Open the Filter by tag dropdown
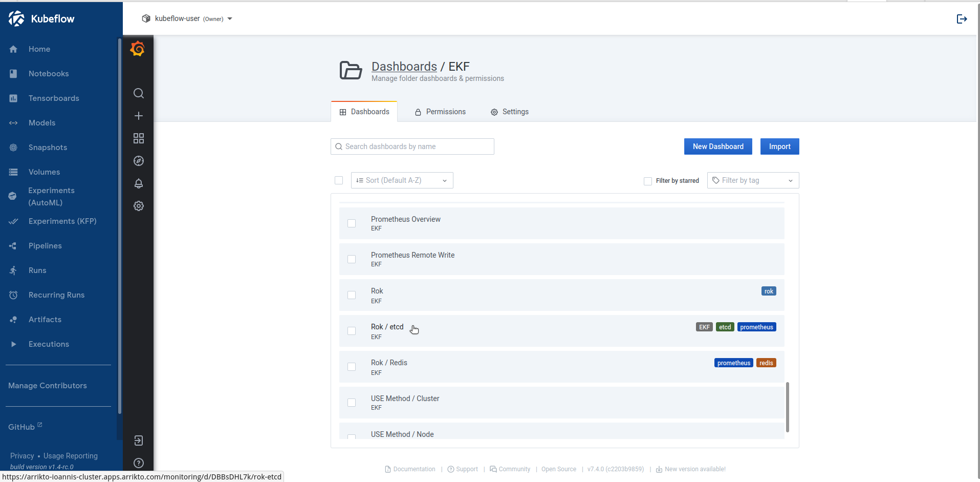 (x=753, y=180)
